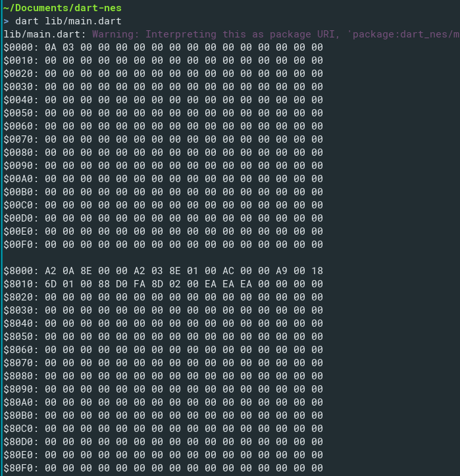Click byte 6D in the $8010 row

pyautogui.click(x=51, y=284)
